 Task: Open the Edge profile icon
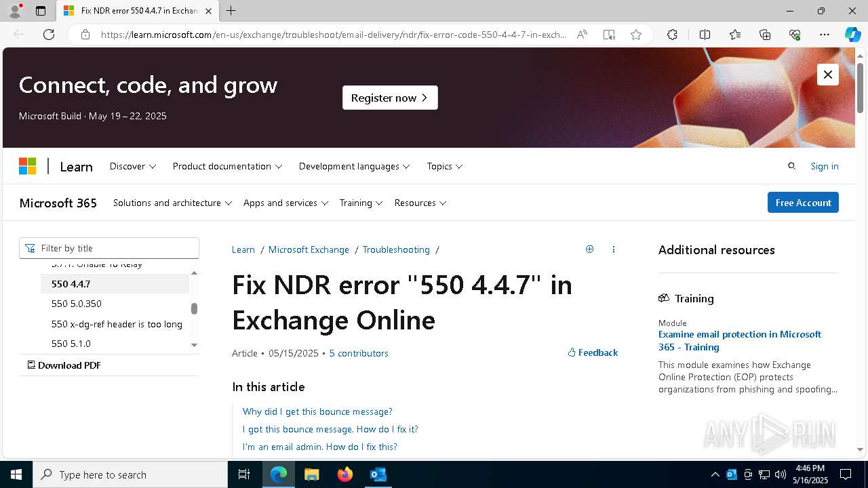pyautogui.click(x=15, y=11)
